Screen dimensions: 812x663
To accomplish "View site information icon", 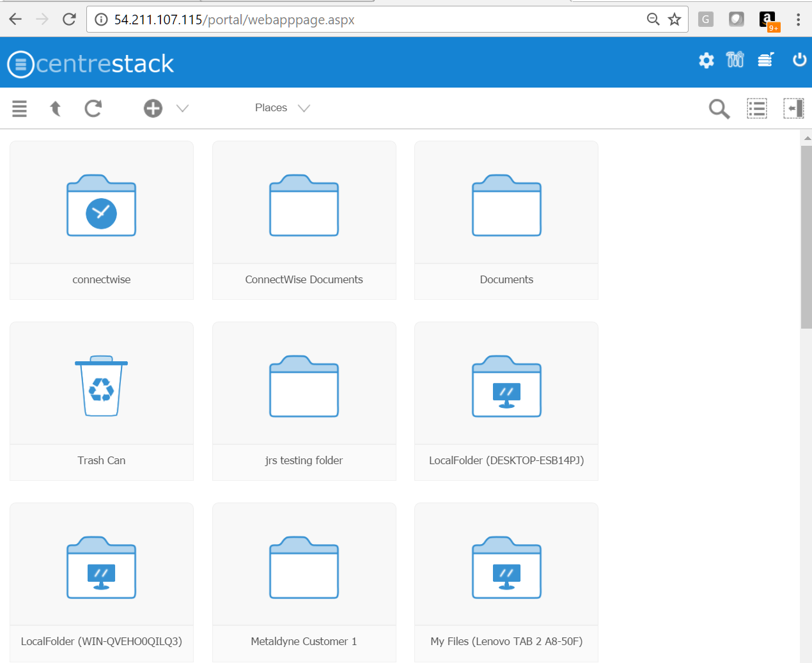I will [101, 20].
